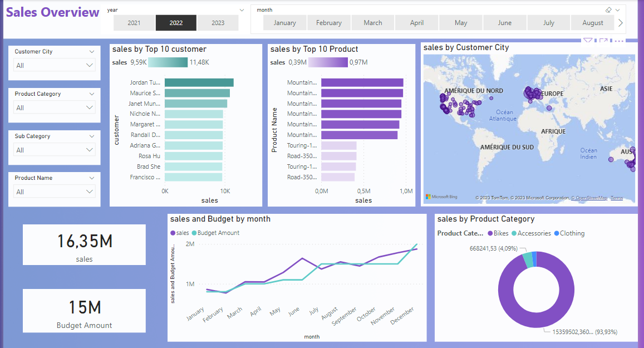
Task: Enter focus mode on the Customer City map
Action: (x=603, y=40)
